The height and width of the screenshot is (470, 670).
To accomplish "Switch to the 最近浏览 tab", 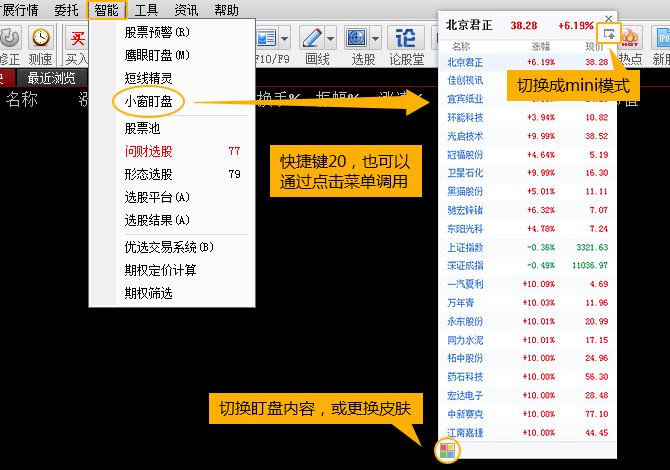I will [51, 78].
